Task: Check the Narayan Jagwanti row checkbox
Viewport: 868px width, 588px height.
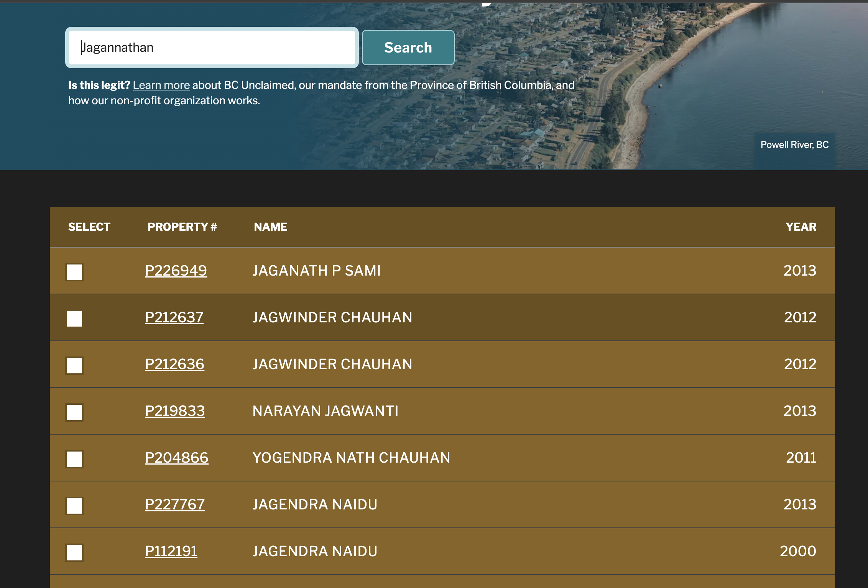Action: [x=74, y=412]
